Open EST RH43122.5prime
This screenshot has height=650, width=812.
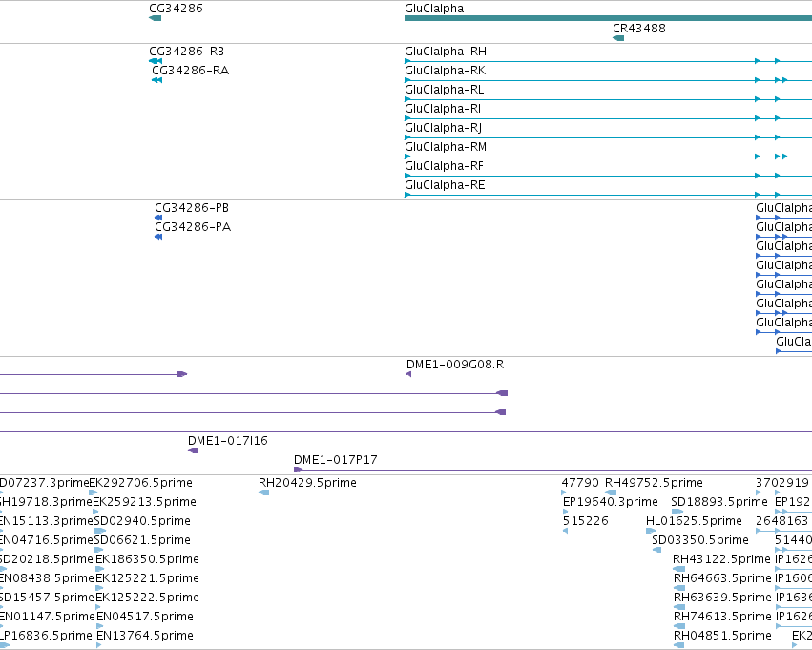721,559
